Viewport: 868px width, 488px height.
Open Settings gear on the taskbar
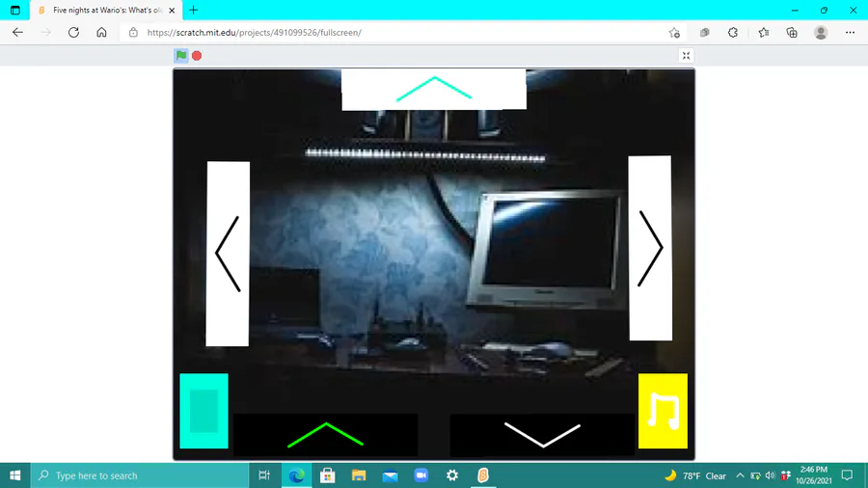[x=452, y=475]
